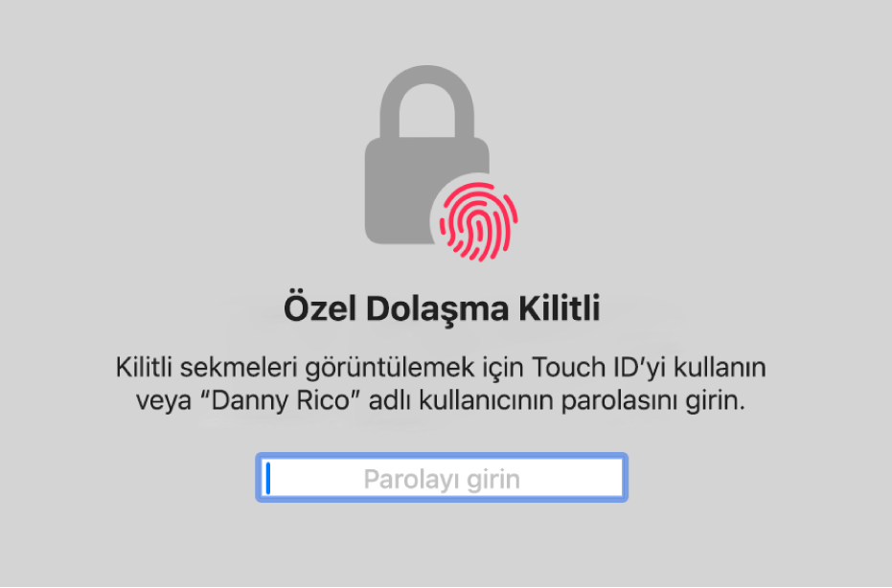Image resolution: width=892 pixels, height=588 pixels.
Task: Select the word "Özel" in the heading
Action: click(320, 308)
